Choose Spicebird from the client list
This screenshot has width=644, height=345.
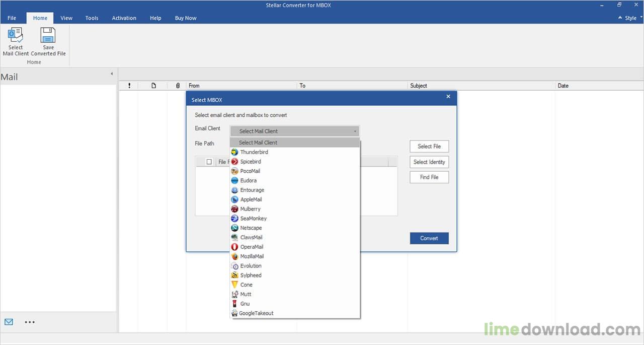pyautogui.click(x=295, y=162)
